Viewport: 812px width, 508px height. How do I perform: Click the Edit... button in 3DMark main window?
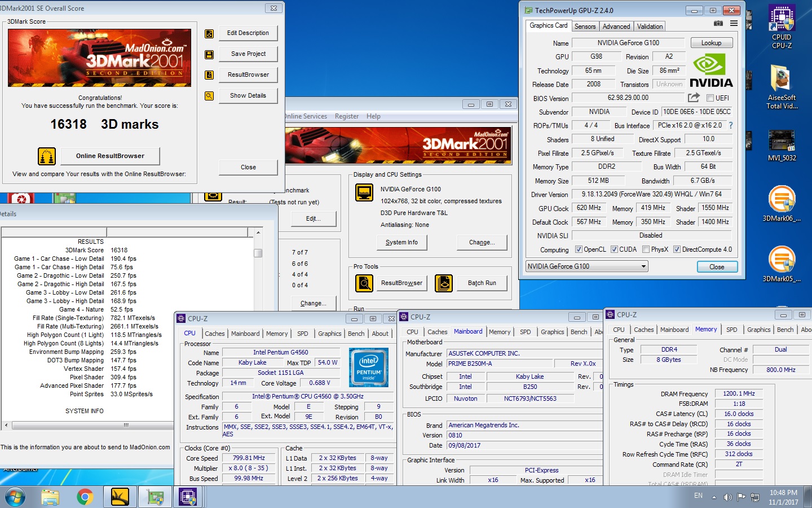(314, 219)
